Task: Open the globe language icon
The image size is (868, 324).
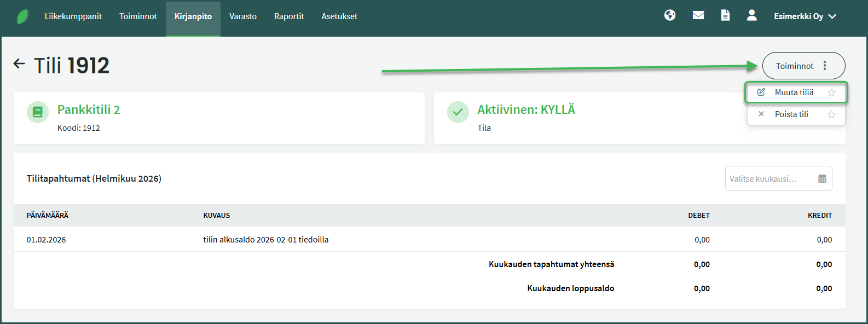Action: click(x=670, y=15)
